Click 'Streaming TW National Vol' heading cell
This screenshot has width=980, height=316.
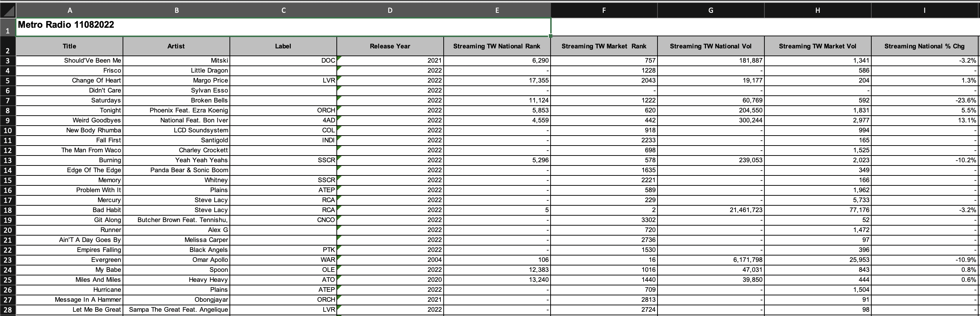pos(711,46)
